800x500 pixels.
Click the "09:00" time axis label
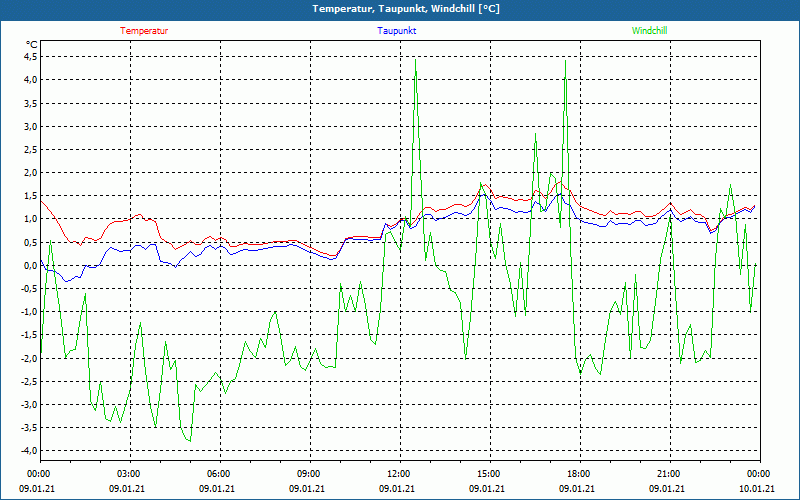point(310,474)
